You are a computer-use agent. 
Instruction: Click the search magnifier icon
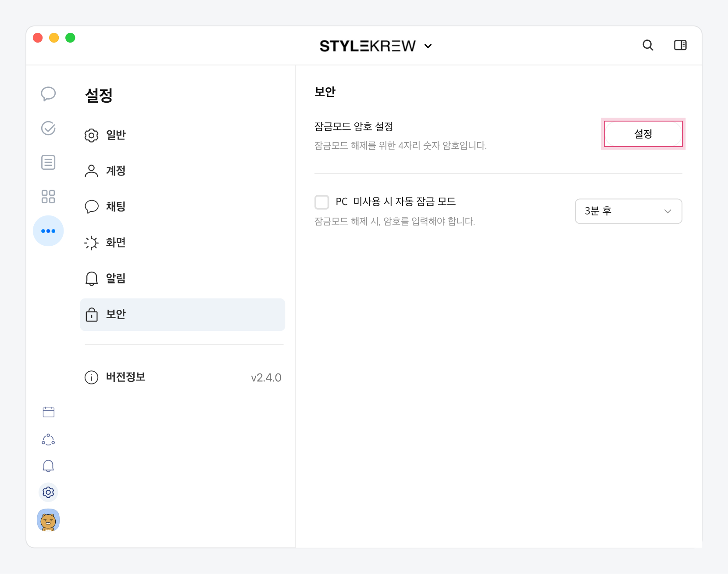click(x=648, y=45)
